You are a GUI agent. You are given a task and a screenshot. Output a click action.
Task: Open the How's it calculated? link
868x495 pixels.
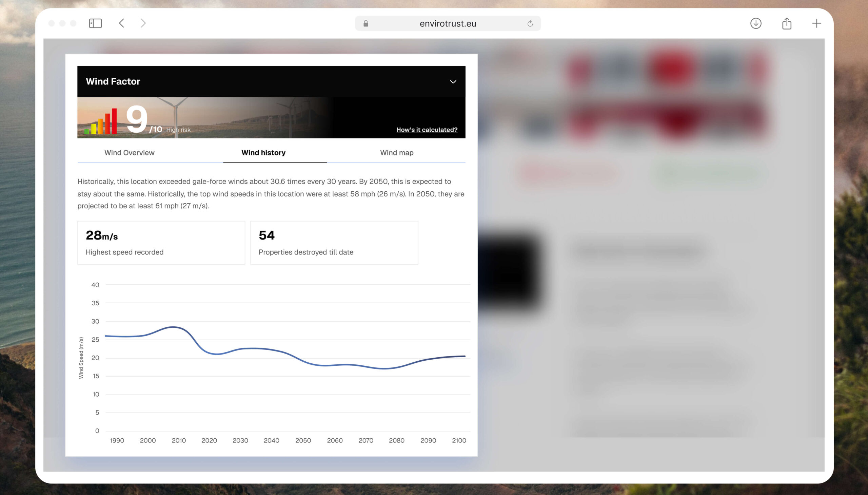click(x=427, y=130)
